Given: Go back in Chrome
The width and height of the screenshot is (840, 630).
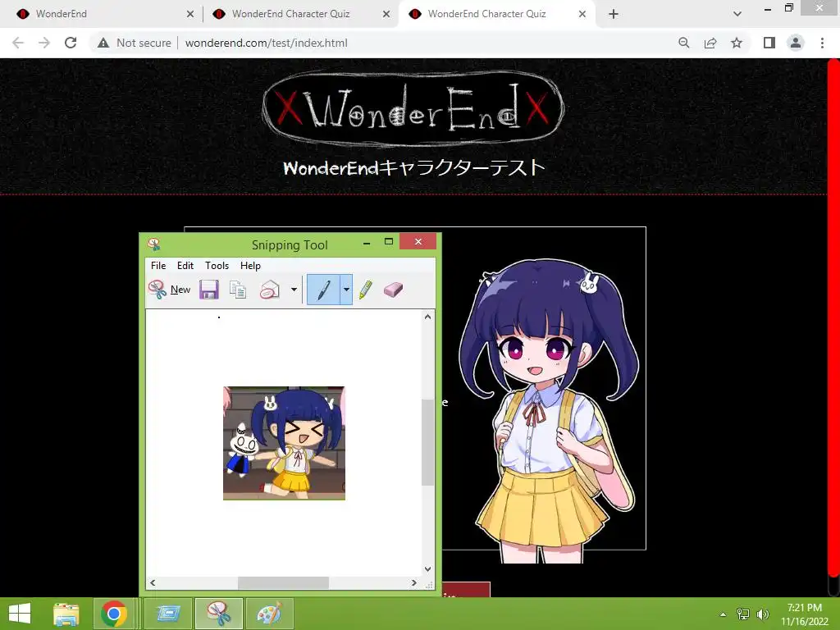Looking at the screenshot, I should pyautogui.click(x=18, y=43).
